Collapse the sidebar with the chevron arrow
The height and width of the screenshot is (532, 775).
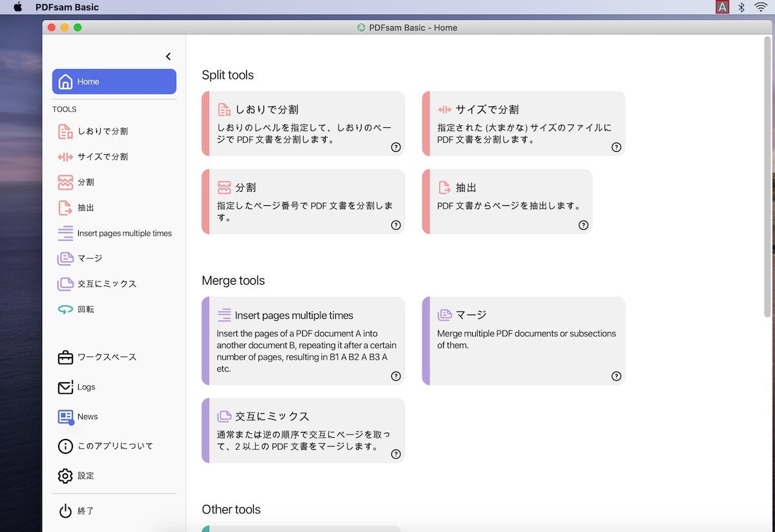point(169,57)
